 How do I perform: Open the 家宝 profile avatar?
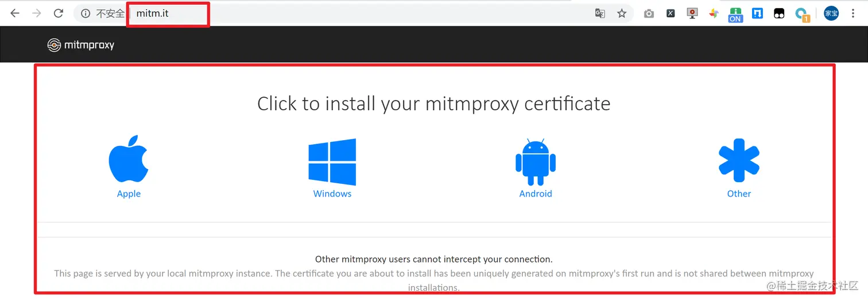coord(831,13)
